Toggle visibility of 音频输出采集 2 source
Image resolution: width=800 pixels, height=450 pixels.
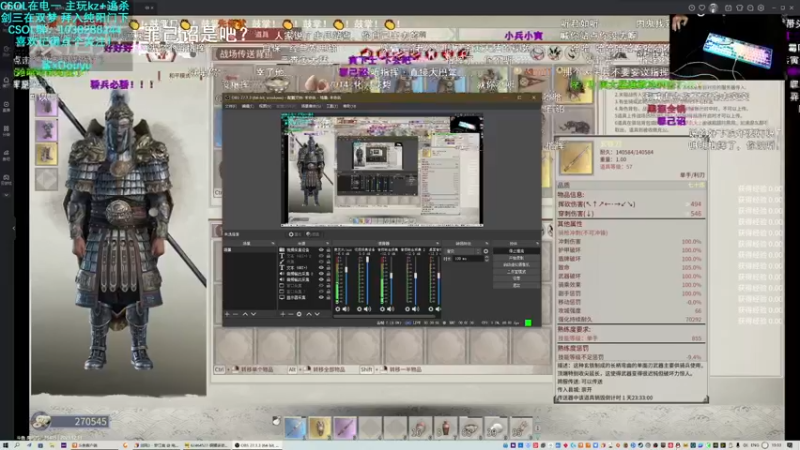tap(321, 273)
